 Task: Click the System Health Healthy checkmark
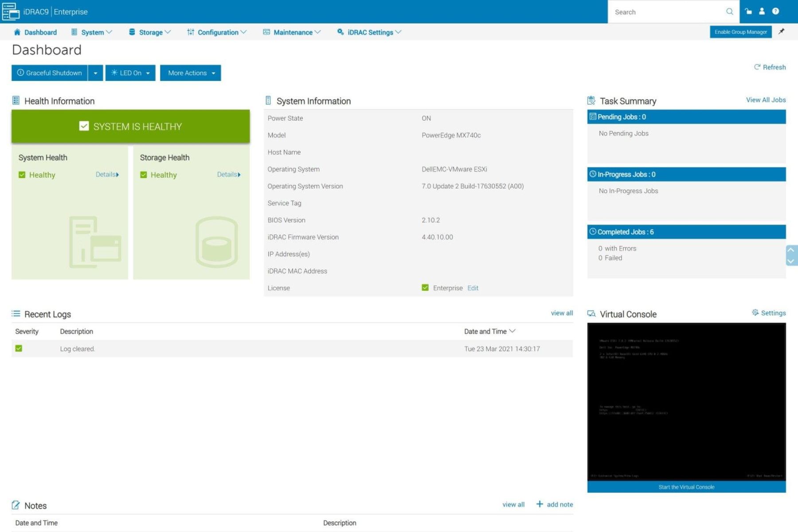22,175
